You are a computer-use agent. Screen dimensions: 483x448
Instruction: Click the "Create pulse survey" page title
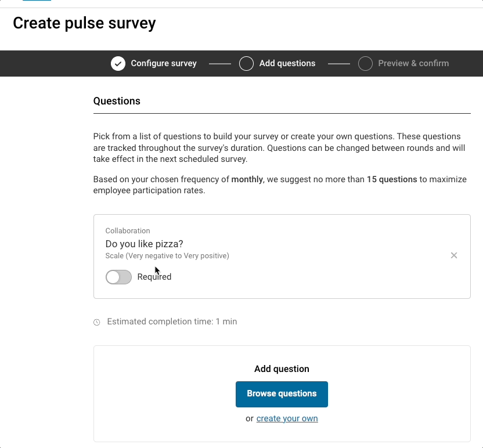[x=84, y=23]
